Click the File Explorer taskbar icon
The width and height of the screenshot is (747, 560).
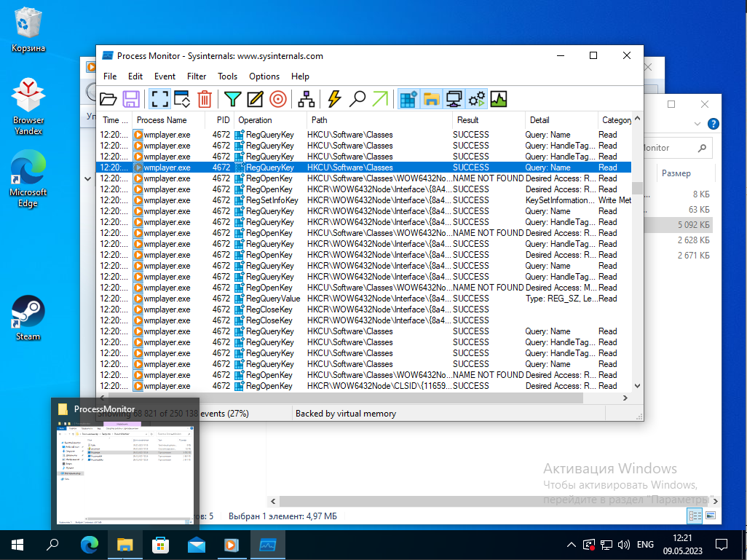click(x=125, y=544)
